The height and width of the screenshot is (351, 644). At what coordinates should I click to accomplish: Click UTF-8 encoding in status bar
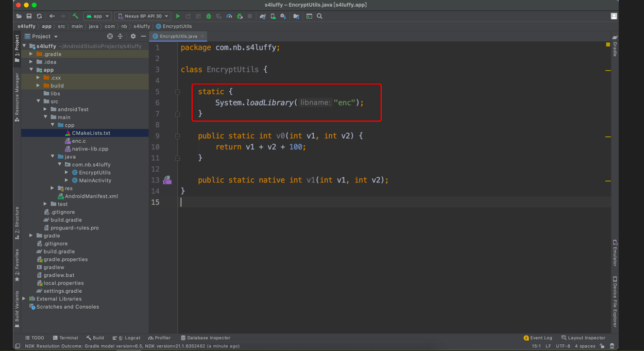[x=563, y=346]
